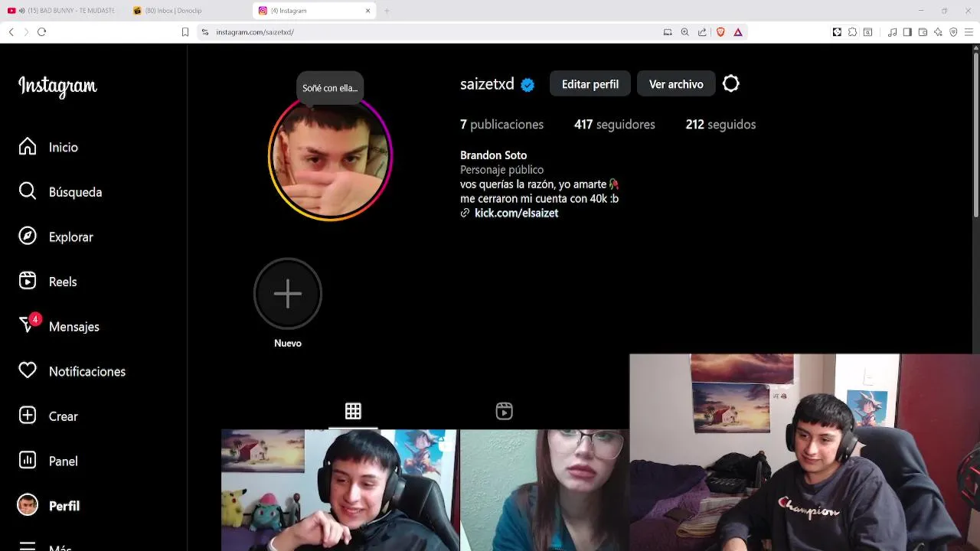
Task: Click the Brandon Soto name text
Action: pos(493,155)
